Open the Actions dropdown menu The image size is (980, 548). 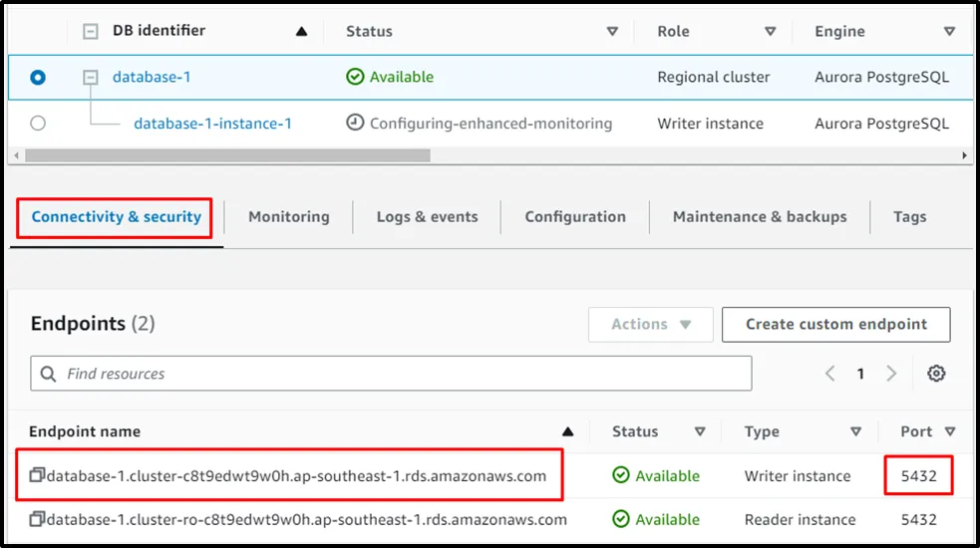(650, 325)
